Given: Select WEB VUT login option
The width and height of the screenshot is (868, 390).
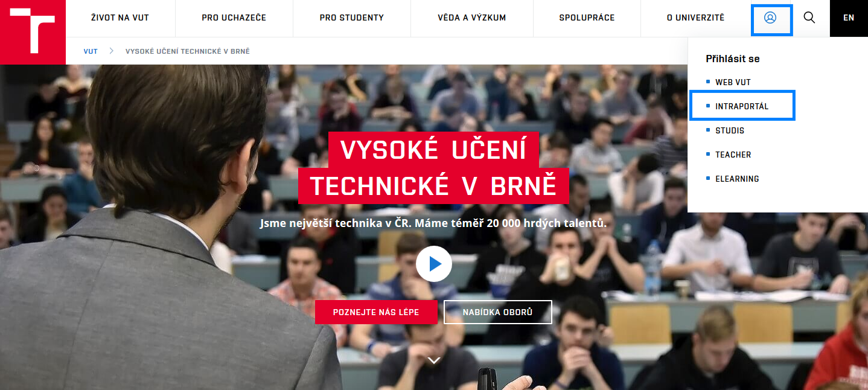Looking at the screenshot, I should coord(733,82).
